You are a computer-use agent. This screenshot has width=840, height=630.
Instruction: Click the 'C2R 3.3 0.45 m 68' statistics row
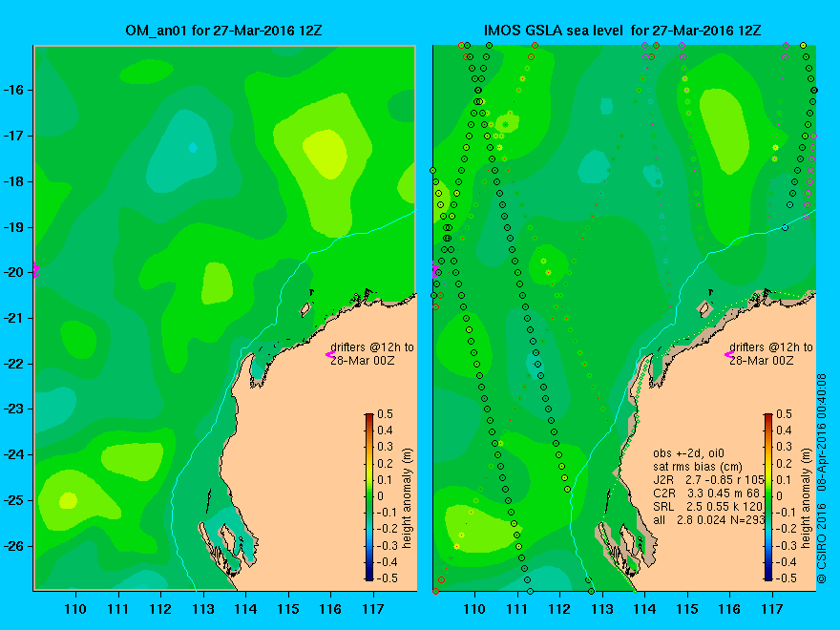point(706,493)
